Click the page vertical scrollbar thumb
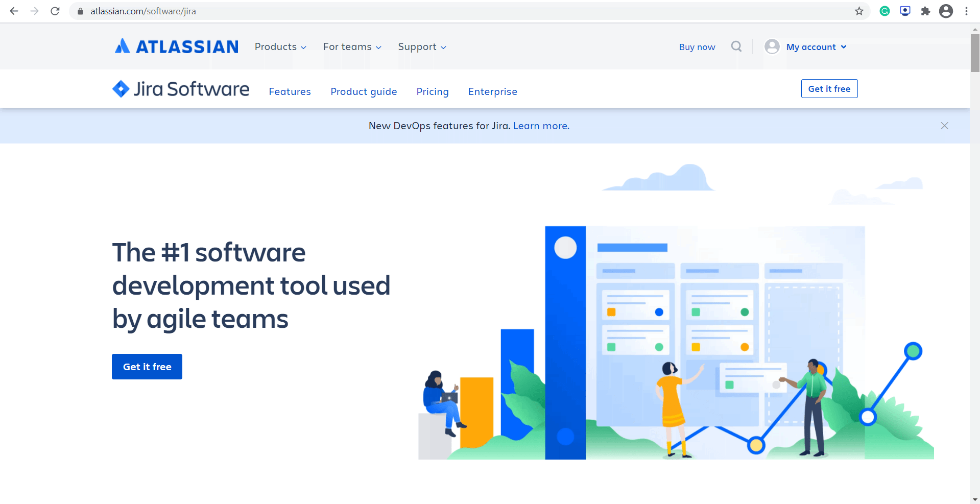 (x=975, y=53)
